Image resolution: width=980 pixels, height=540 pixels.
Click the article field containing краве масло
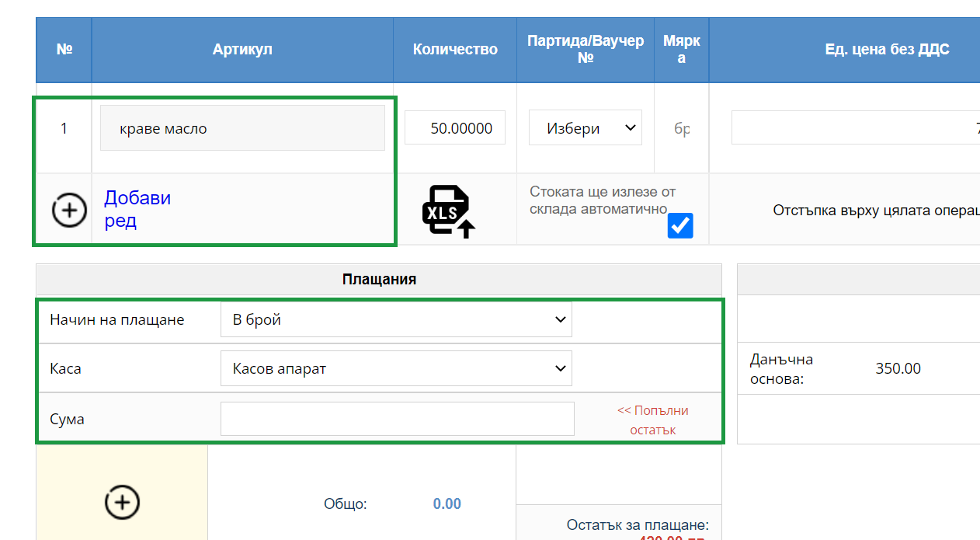(242, 128)
